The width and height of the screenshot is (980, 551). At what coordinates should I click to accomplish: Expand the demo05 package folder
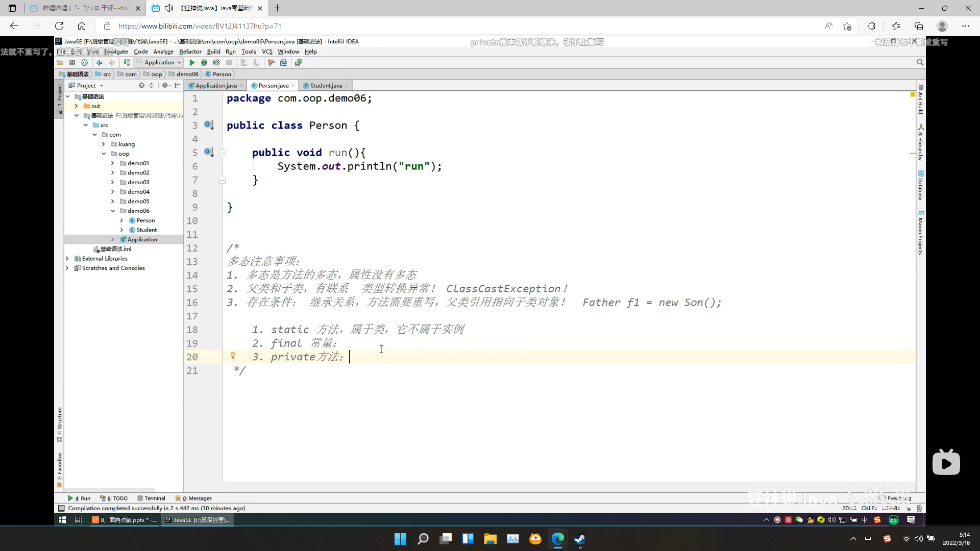(113, 202)
